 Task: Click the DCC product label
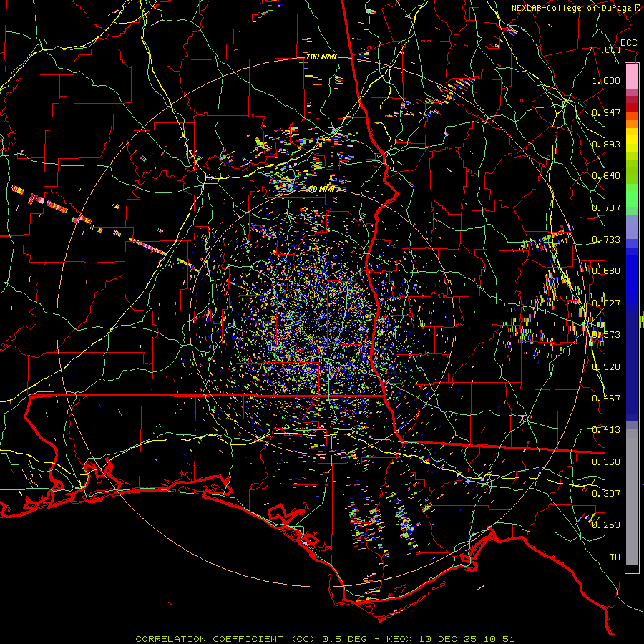tap(628, 43)
